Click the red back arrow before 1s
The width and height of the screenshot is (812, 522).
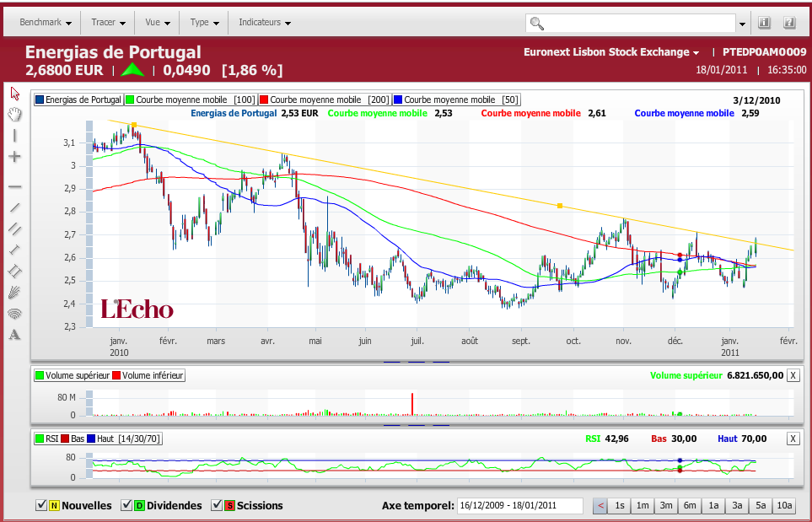pyautogui.click(x=600, y=505)
